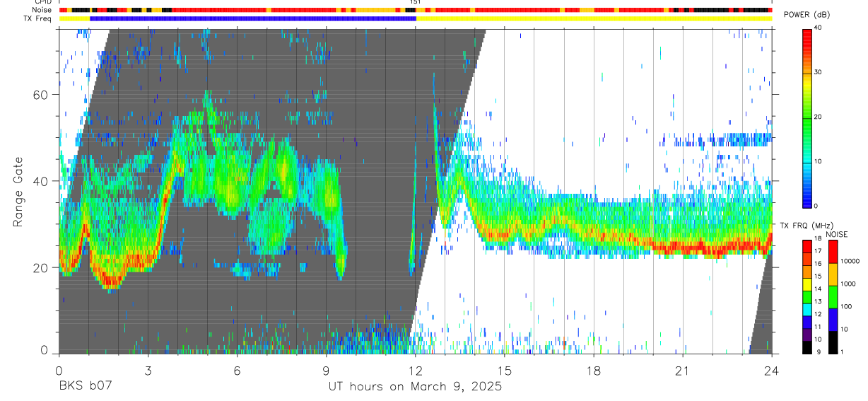Click the 3 tick on UT hours axis
The width and height of the screenshot is (868, 401).
(148, 371)
